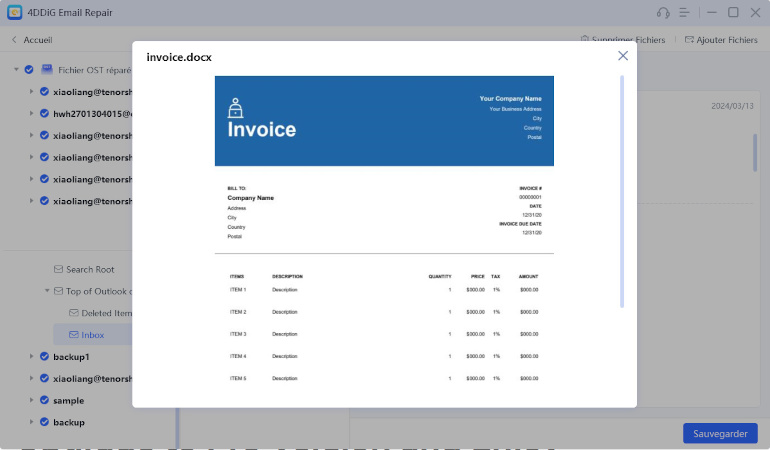Image resolution: width=770 pixels, height=450 pixels.
Task: Select the sample tree entry label
Action: tap(69, 401)
